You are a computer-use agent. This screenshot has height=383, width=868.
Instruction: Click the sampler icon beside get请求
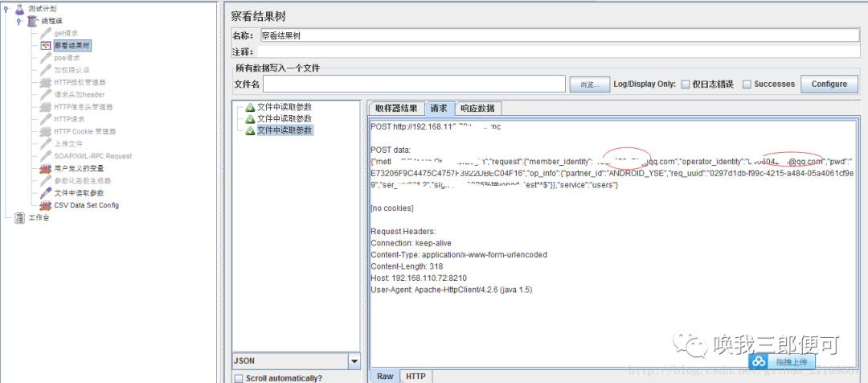click(47, 33)
